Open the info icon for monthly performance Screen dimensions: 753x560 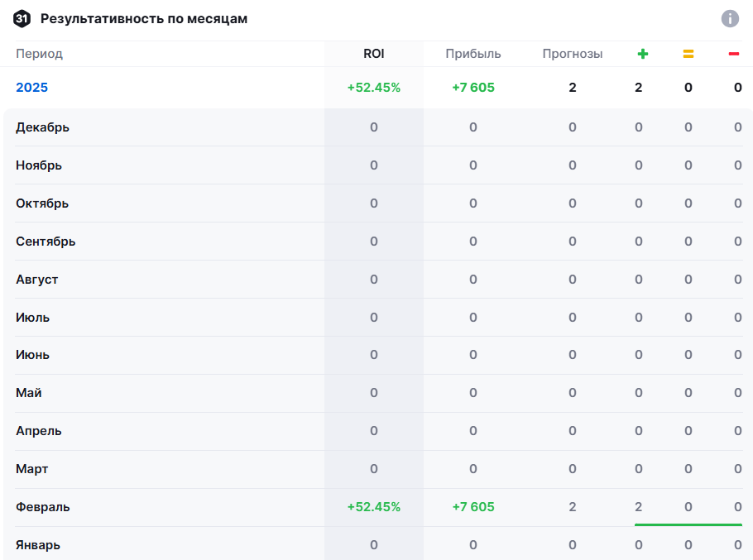(x=729, y=18)
